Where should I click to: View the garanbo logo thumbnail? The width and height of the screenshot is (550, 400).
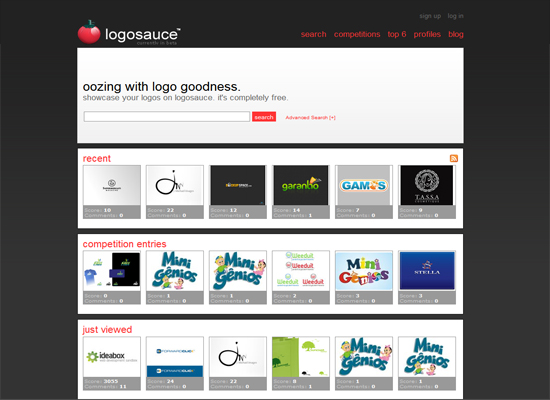point(301,185)
